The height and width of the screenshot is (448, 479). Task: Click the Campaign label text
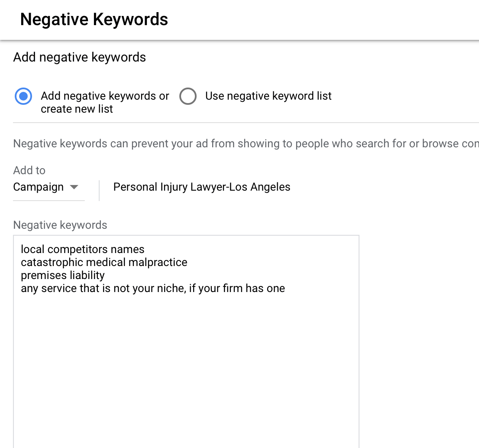(39, 187)
